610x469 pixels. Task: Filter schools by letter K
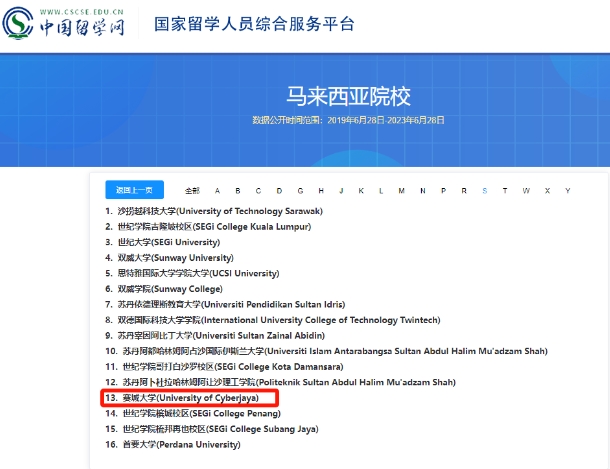(x=361, y=191)
